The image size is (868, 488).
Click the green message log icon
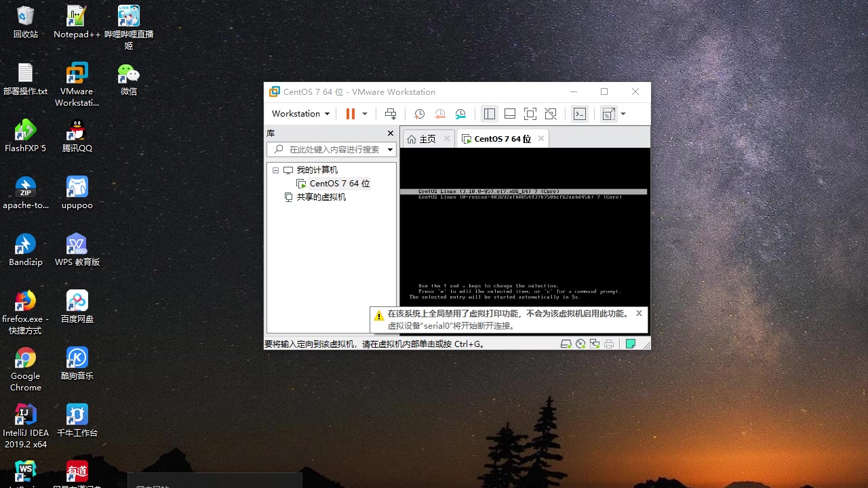(631, 344)
